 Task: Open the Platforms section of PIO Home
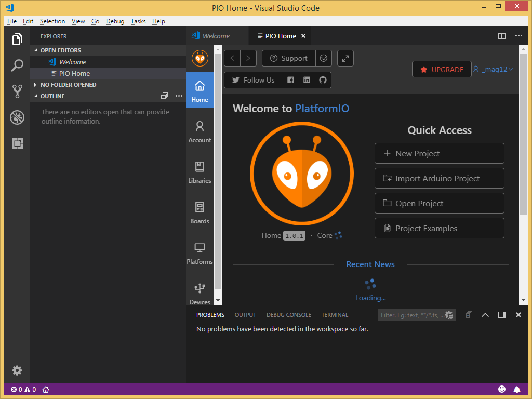click(199, 253)
